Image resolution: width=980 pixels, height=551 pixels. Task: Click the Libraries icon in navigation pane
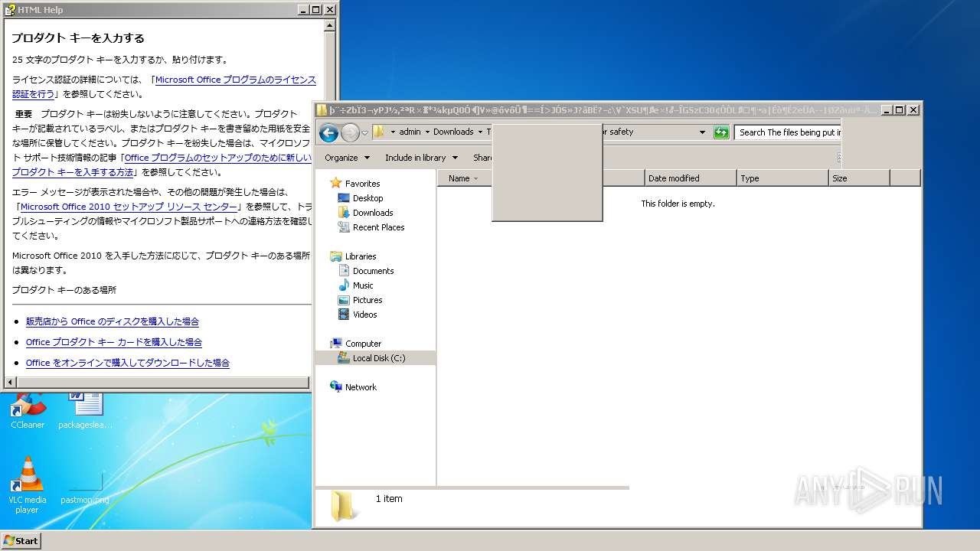click(x=335, y=256)
